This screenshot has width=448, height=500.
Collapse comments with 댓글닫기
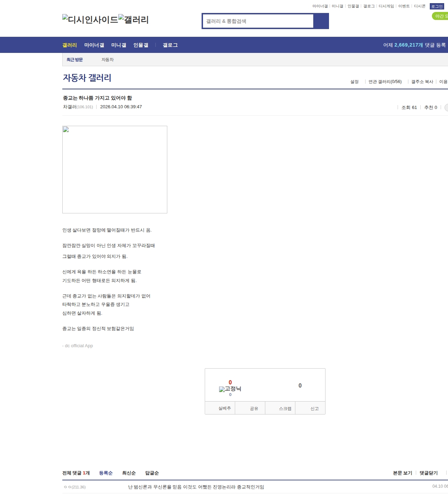pyautogui.click(x=429, y=473)
